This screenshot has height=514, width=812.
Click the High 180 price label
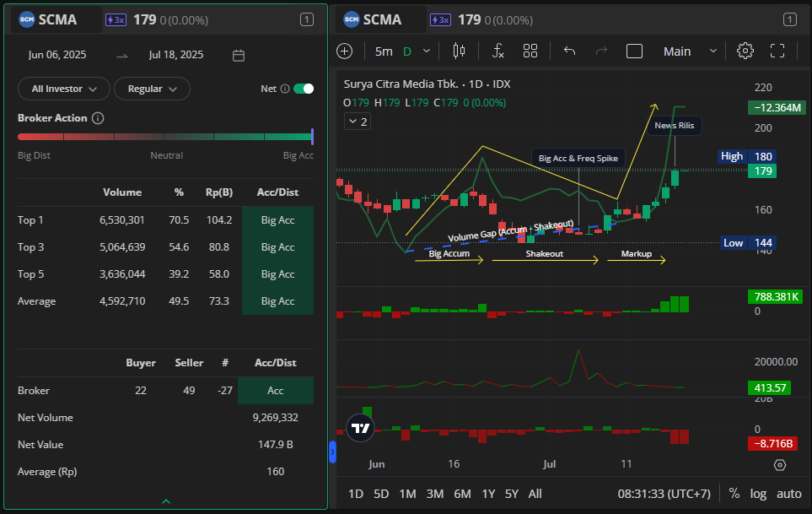pos(747,156)
